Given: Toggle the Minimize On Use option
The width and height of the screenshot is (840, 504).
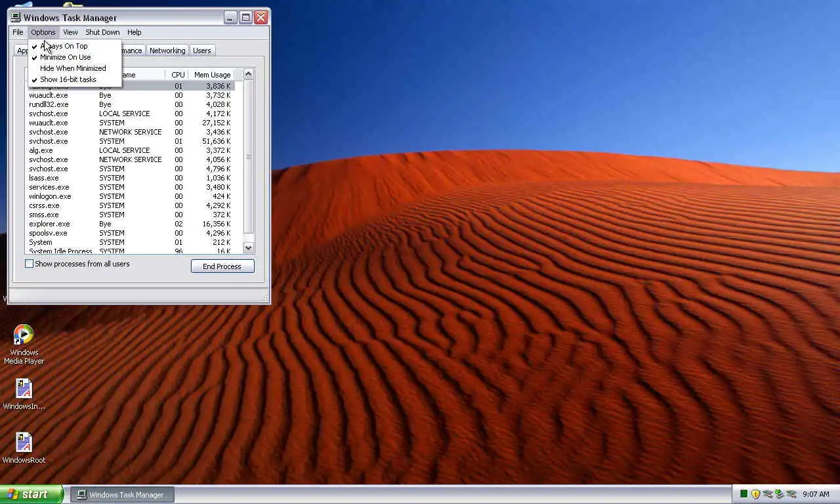Looking at the screenshot, I should [x=75, y=57].
